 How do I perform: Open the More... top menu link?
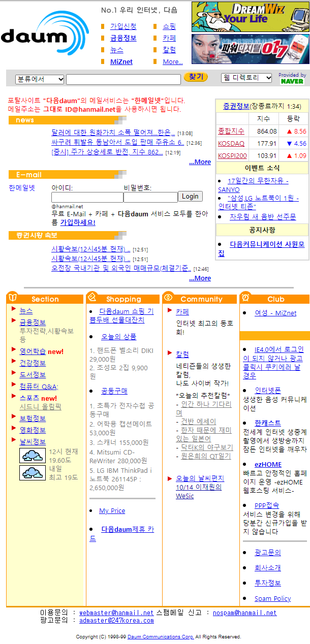pos(173,62)
